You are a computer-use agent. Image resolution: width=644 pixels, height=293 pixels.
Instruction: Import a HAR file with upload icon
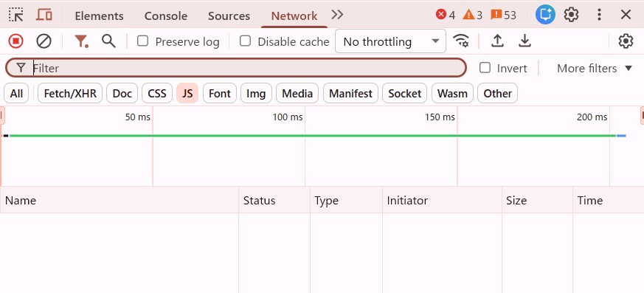pos(497,41)
